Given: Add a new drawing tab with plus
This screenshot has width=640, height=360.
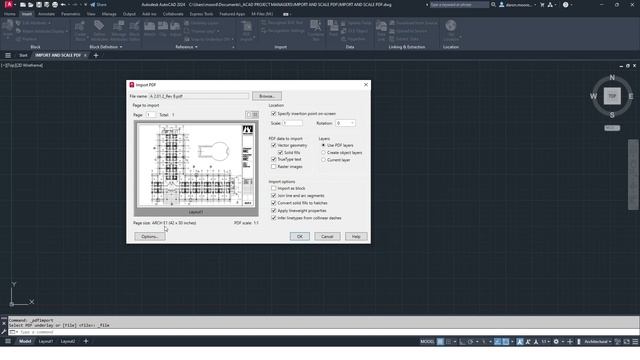Looking at the screenshot, I should 96,55.
